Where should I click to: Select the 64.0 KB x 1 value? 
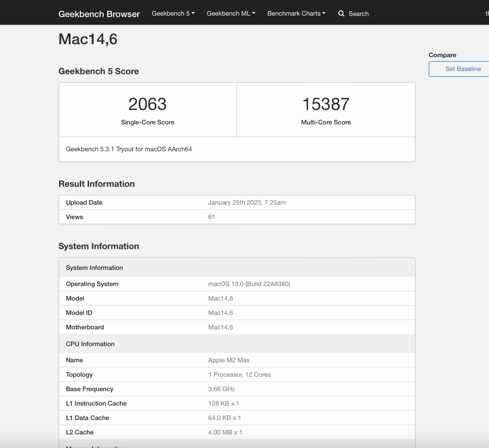(x=225, y=418)
